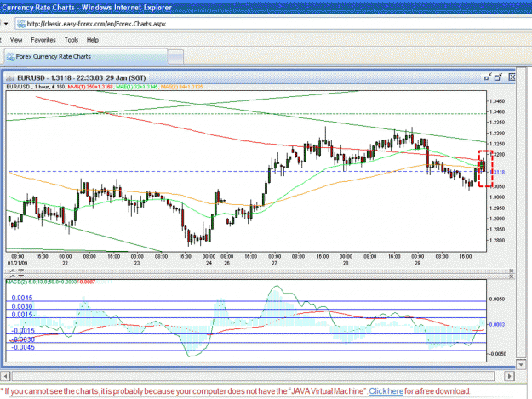Click the blue 0.0003 MACD value label
The image size is (532, 399).
click(x=497, y=324)
